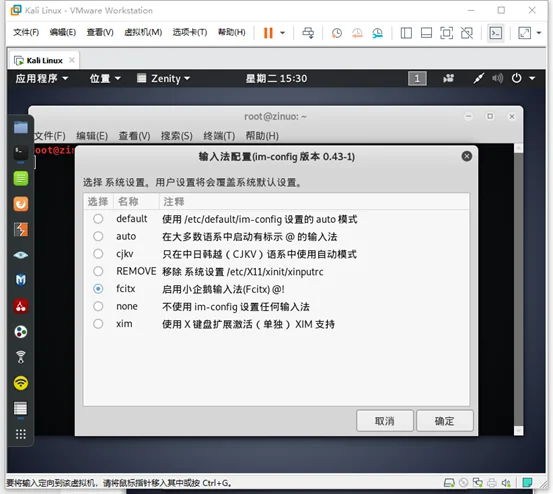The width and height of the screenshot is (553, 494).
Task: Open terminal window 终端(T) menu
Action: point(219,136)
